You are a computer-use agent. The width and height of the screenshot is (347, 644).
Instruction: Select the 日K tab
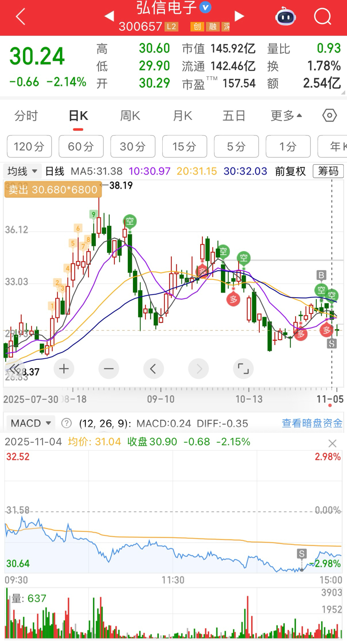[x=78, y=116]
